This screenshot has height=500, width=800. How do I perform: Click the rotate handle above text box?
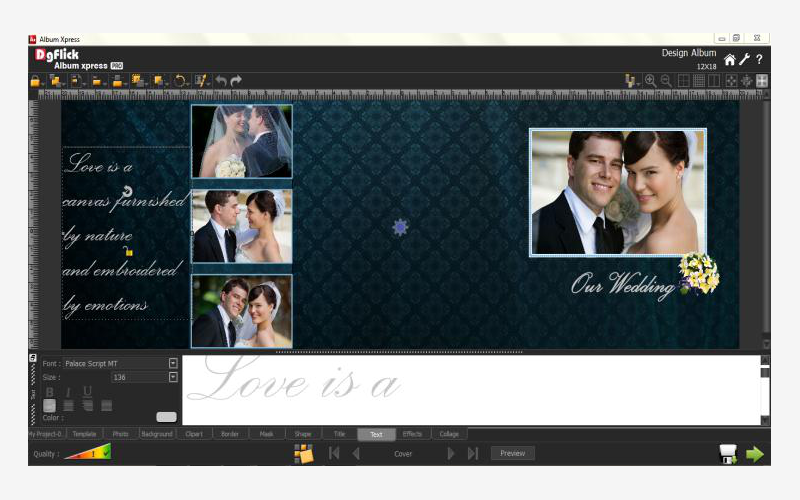coord(127,191)
